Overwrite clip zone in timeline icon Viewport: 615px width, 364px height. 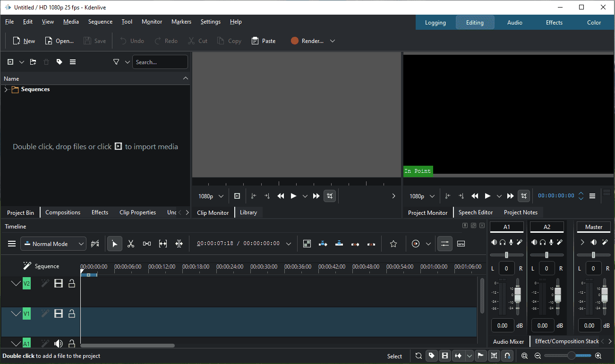click(339, 244)
